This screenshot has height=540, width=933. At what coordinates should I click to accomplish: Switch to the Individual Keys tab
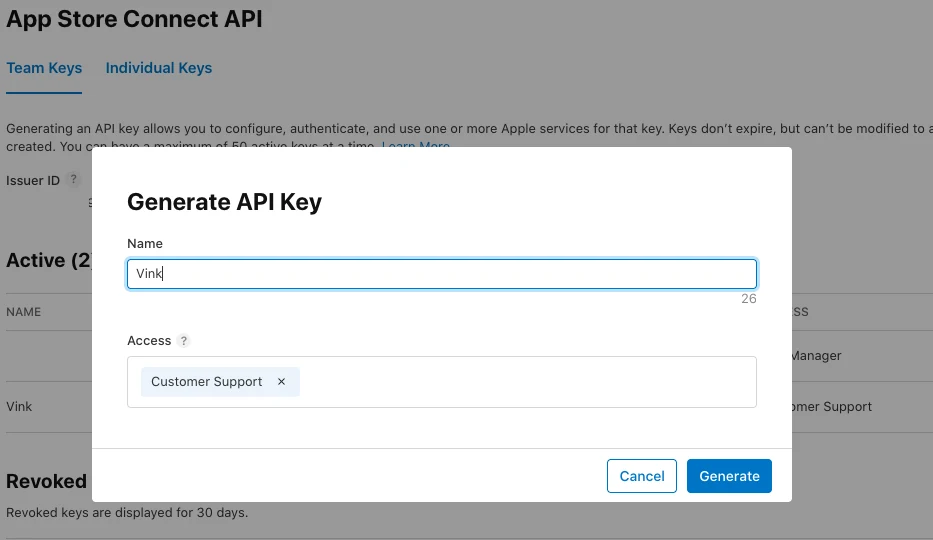159,68
